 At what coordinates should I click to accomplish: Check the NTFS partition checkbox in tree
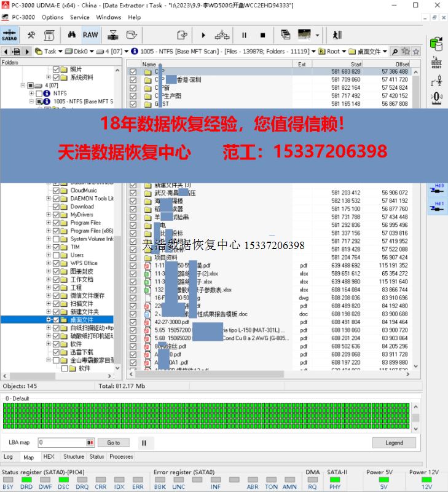tap(39, 93)
